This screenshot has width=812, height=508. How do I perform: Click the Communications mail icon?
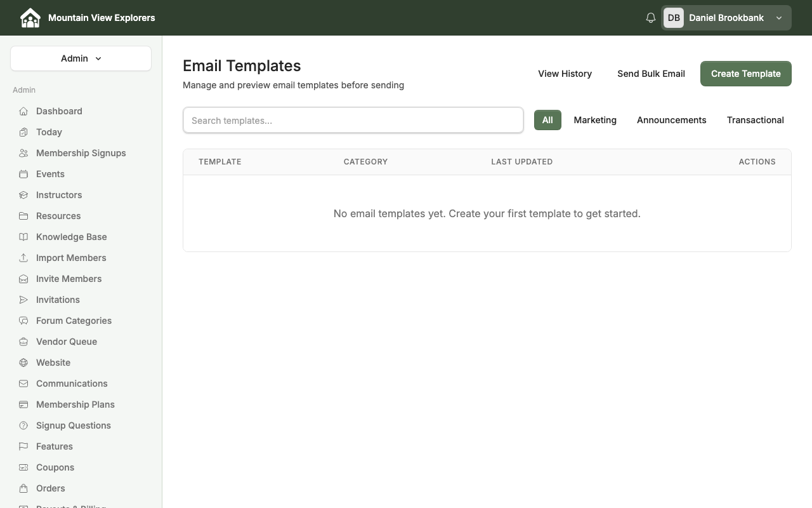pyautogui.click(x=23, y=384)
